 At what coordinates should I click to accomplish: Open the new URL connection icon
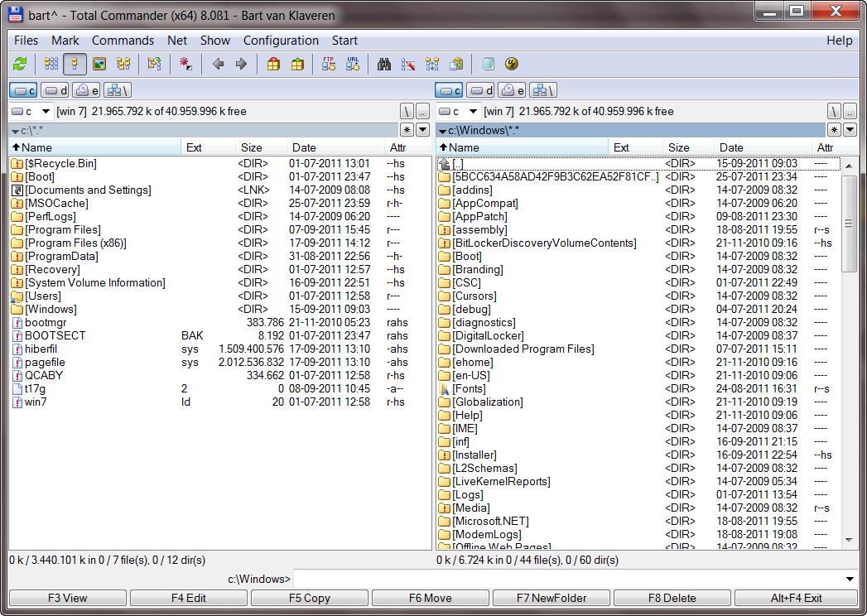click(352, 64)
